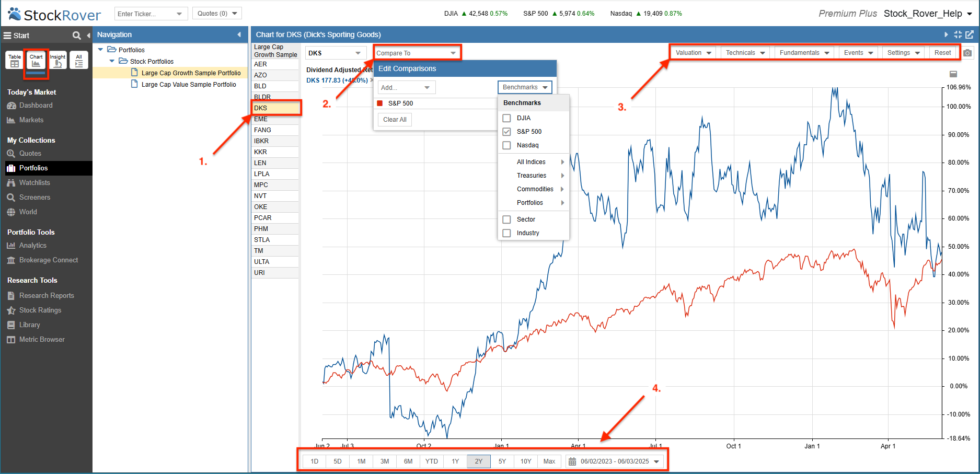The image size is (980, 474).
Task: Open Research Reports
Action: (x=40, y=296)
